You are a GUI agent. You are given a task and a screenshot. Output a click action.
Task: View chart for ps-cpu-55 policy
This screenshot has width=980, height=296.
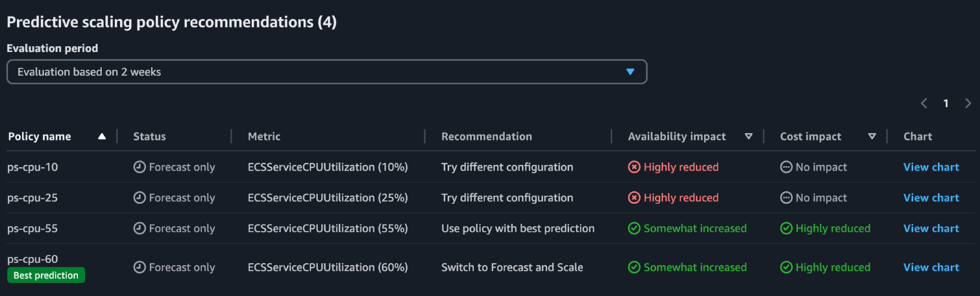tap(931, 229)
